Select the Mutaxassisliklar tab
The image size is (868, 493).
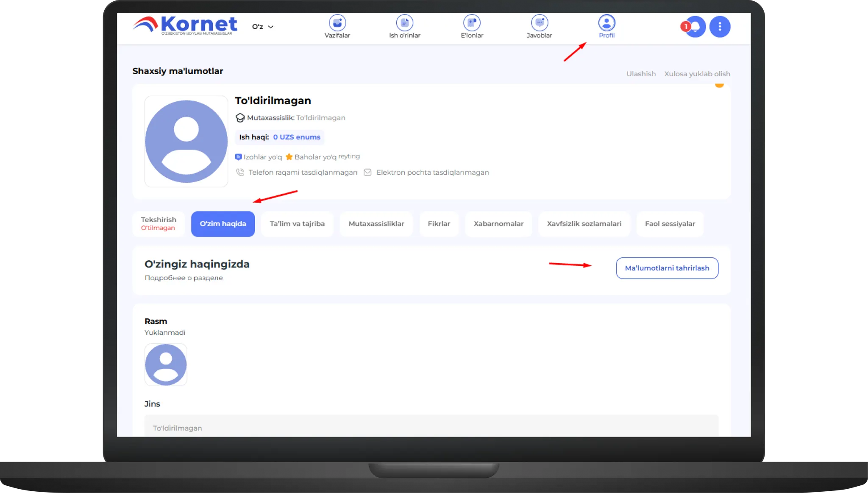[376, 224]
